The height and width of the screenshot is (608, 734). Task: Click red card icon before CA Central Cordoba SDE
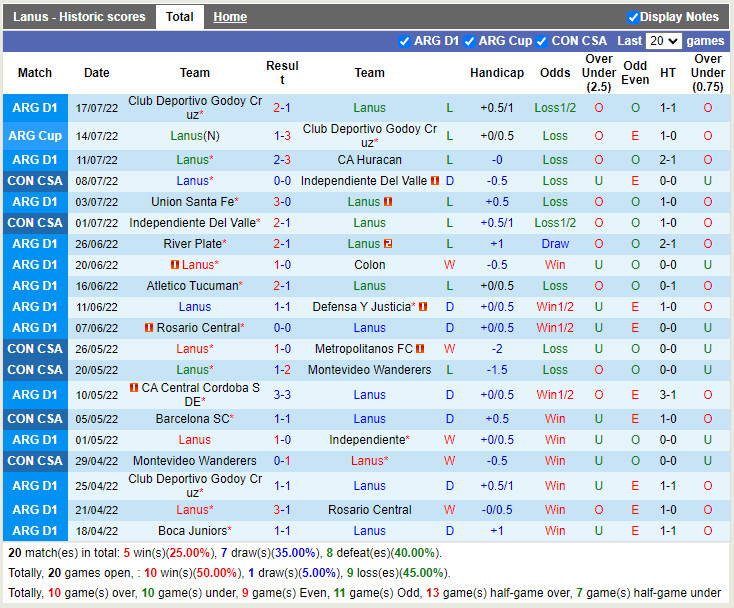134,388
